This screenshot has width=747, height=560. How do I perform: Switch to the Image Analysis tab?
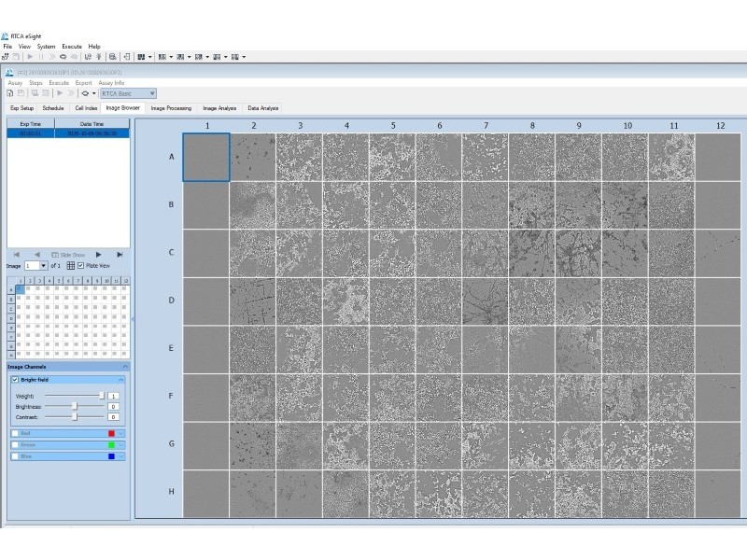pyautogui.click(x=219, y=108)
